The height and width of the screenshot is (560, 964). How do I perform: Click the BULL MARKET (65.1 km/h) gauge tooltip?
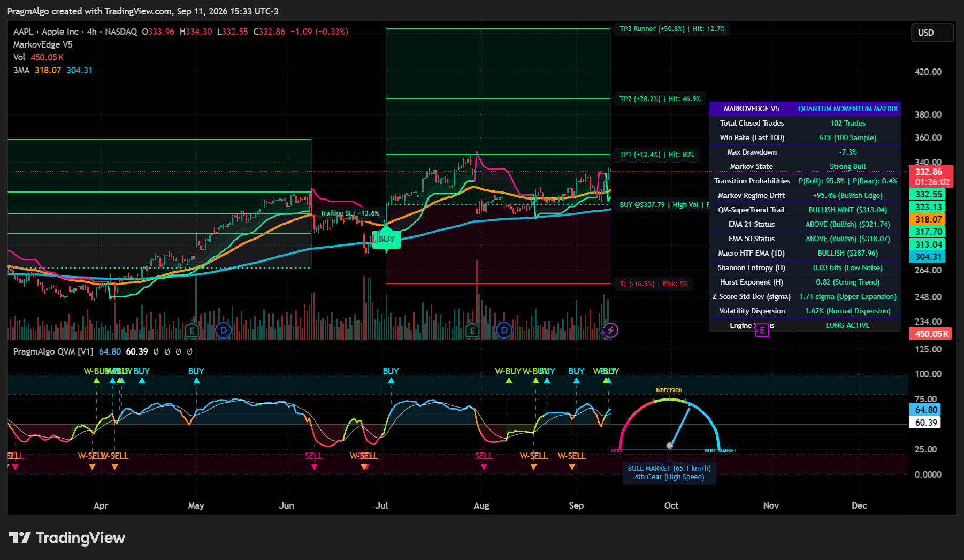click(x=669, y=472)
